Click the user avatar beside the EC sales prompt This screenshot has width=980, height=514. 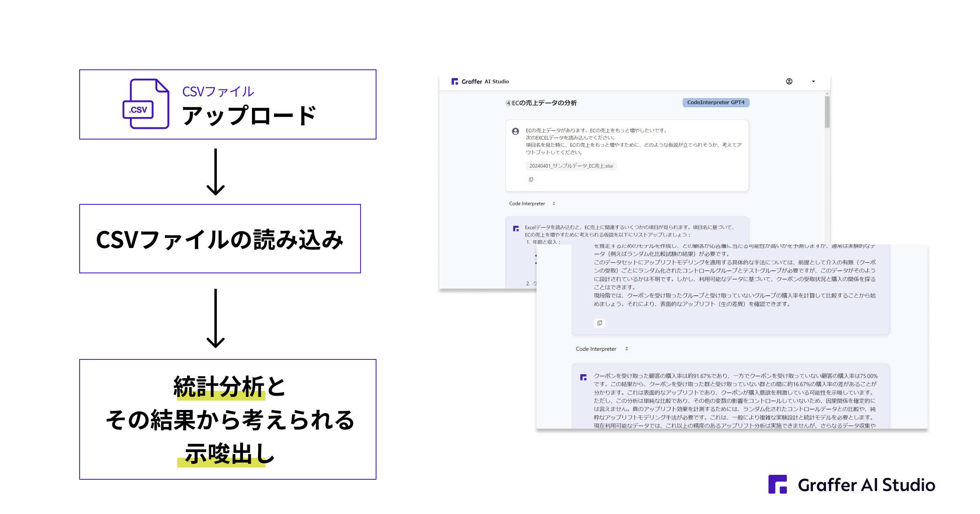click(x=515, y=131)
